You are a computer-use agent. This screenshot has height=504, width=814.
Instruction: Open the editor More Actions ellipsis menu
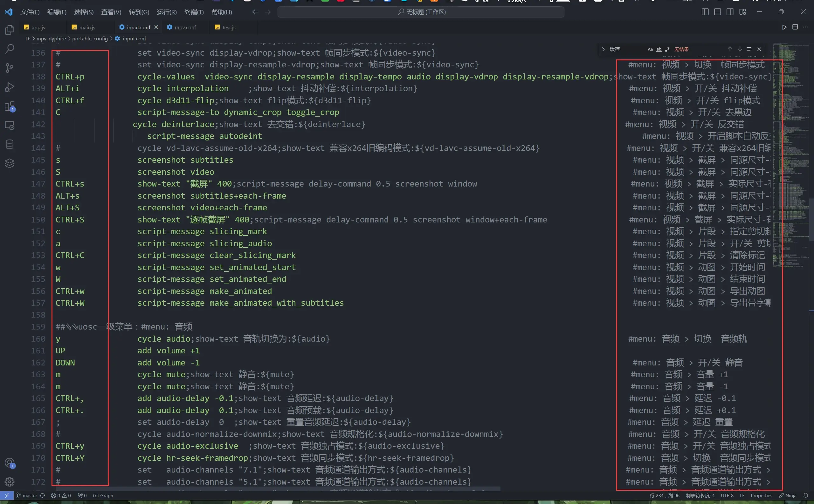click(x=805, y=27)
